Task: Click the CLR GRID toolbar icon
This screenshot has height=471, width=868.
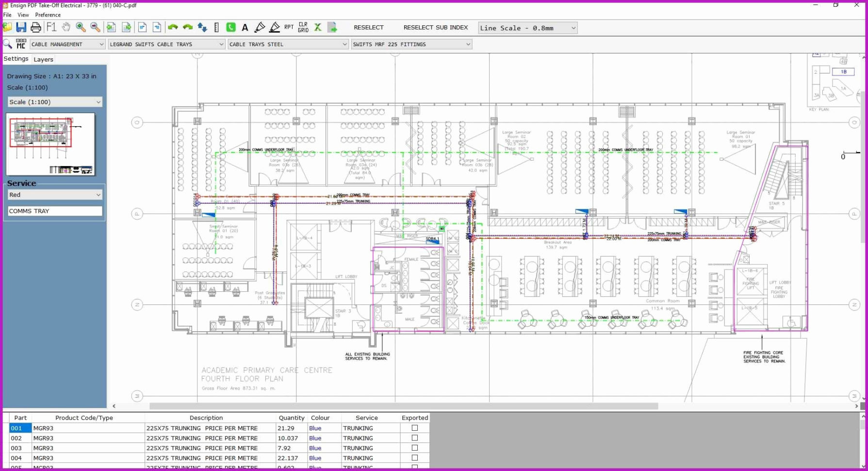Action: [x=303, y=28]
